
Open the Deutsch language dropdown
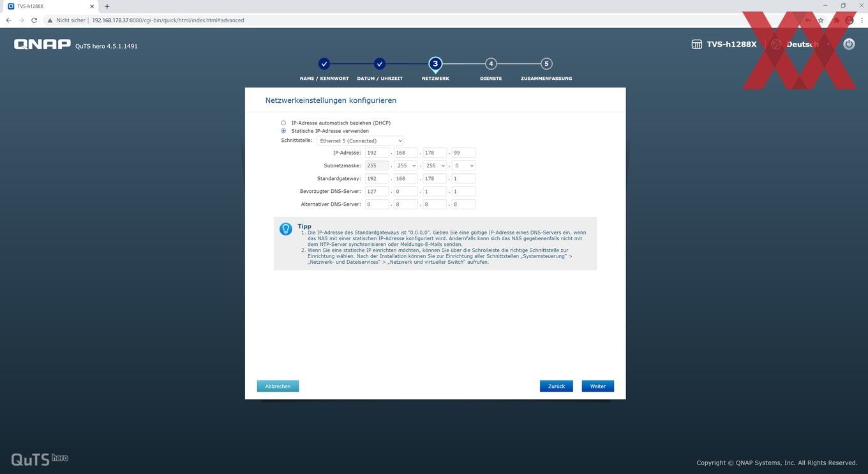coord(808,44)
